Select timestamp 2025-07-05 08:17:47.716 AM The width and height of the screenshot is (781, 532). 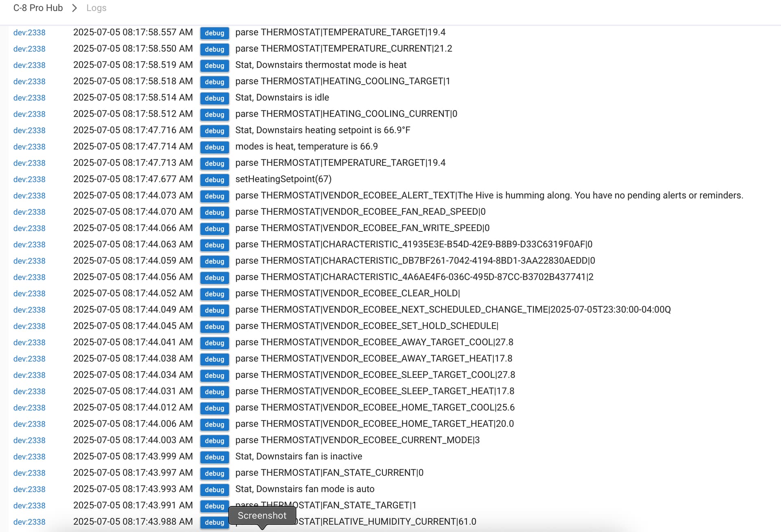(x=133, y=130)
